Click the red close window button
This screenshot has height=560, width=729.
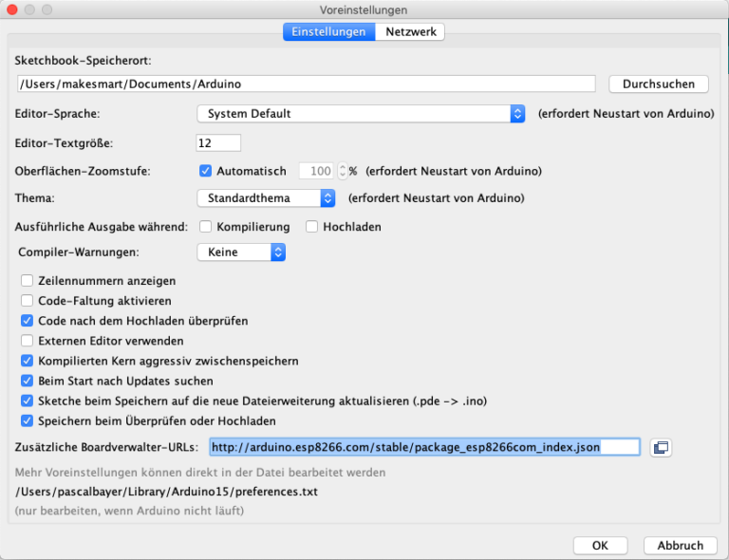pos(12,9)
